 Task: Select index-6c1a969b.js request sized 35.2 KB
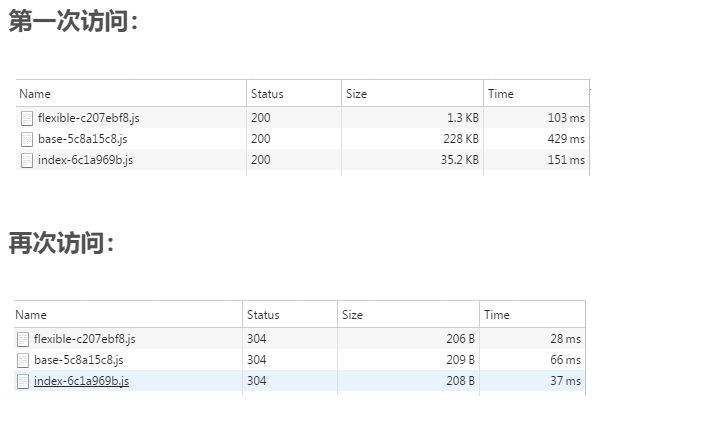(303, 160)
